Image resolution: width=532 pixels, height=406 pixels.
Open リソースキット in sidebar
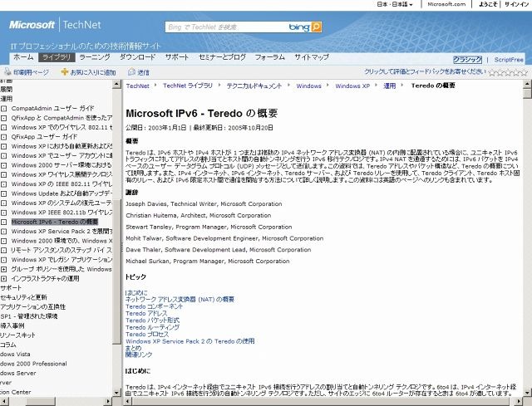pos(17,335)
